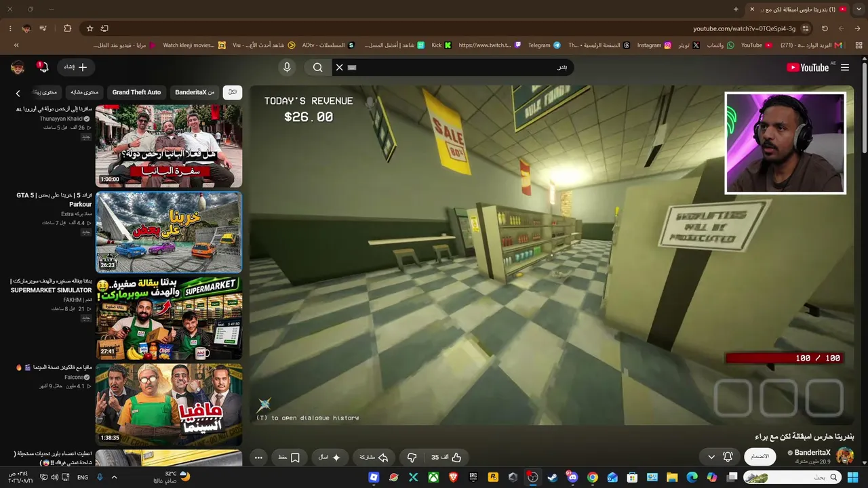The height and width of the screenshot is (488, 868).
Task: Open File Explorer from the taskbar
Action: click(671, 477)
